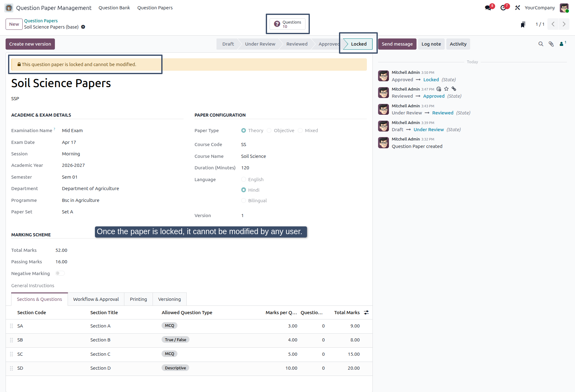Screen dimensions: 575x392
Task: Grab drag handle of row SA
Action: tap(11, 326)
